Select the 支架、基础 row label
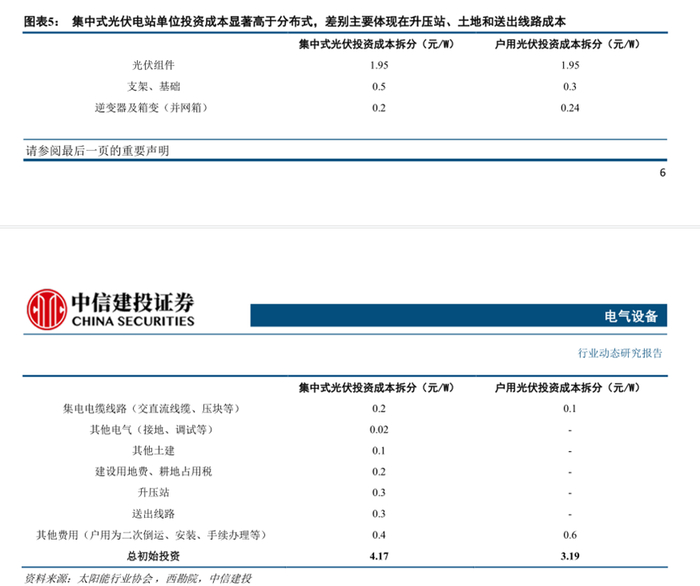 pos(154,86)
